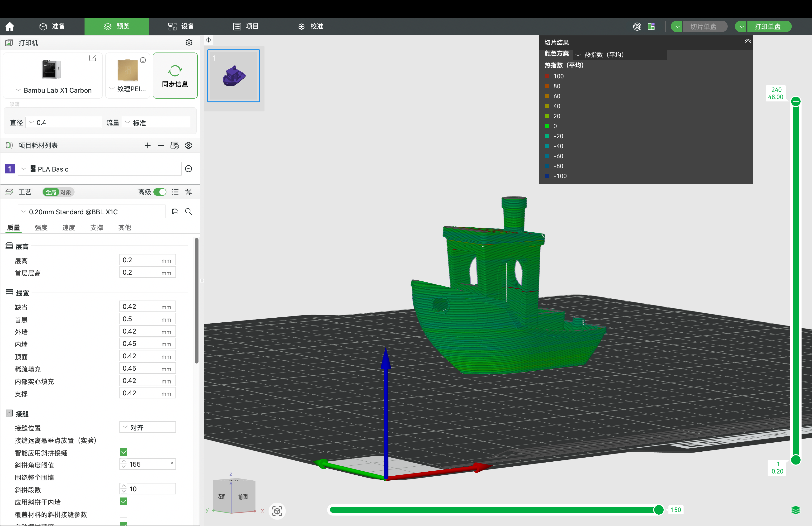Click layers icon at bottom right
Image resolution: width=812 pixels, height=526 pixels.
(795, 510)
